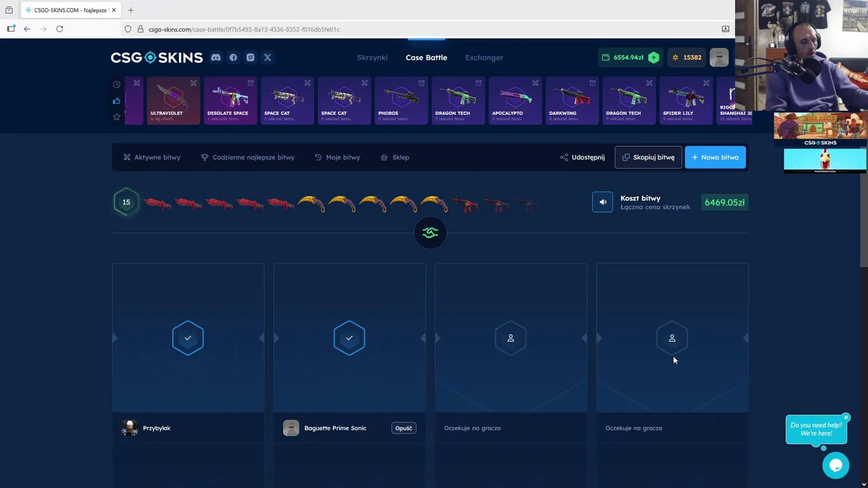Open the live chat support button
The height and width of the screenshot is (488, 868).
point(835,465)
